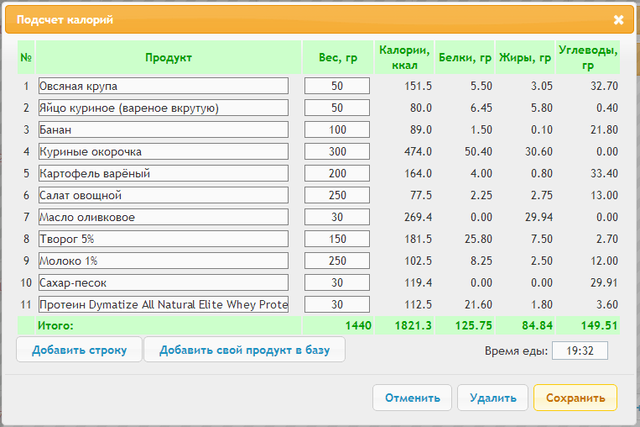Edit the Время еды time field
This screenshot has width=640, height=427.
[580, 351]
